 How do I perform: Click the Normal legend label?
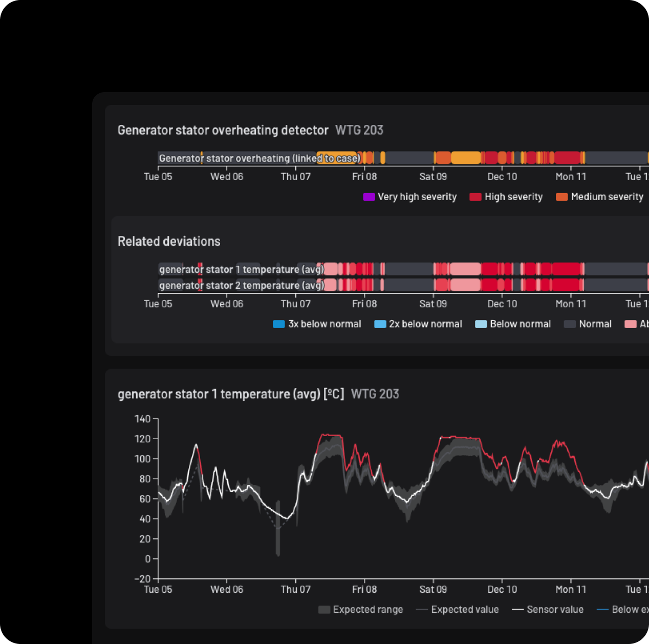point(595,324)
